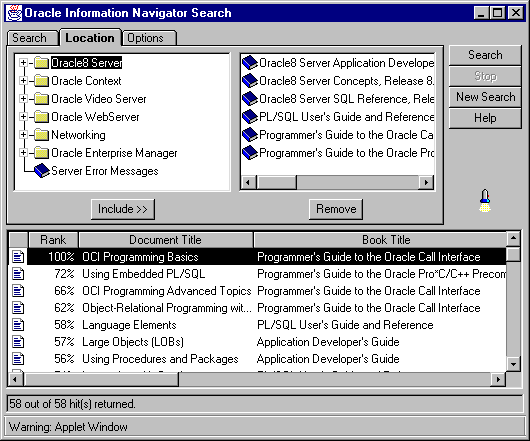Screen dimensions: 530x441
Task: Click the Include >> button
Action: click(x=123, y=209)
